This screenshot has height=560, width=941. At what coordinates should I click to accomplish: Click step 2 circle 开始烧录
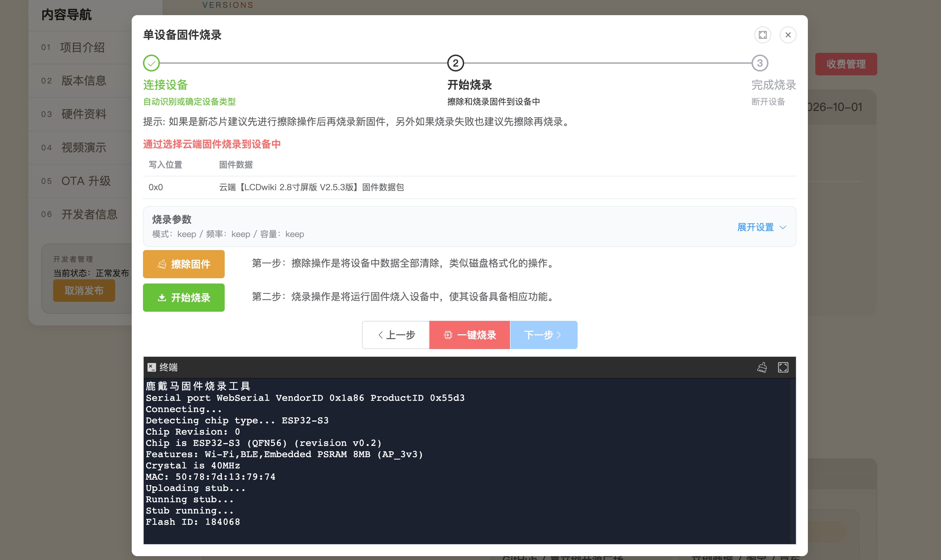pyautogui.click(x=455, y=63)
